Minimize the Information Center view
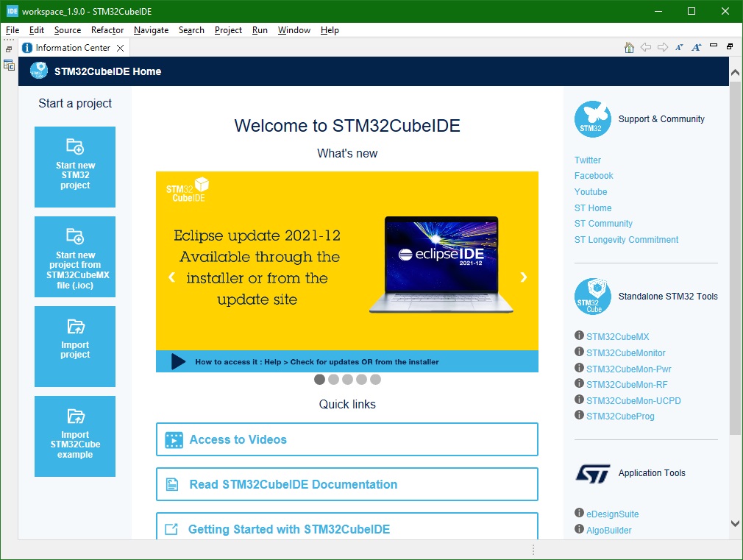The image size is (743, 560). click(x=714, y=46)
